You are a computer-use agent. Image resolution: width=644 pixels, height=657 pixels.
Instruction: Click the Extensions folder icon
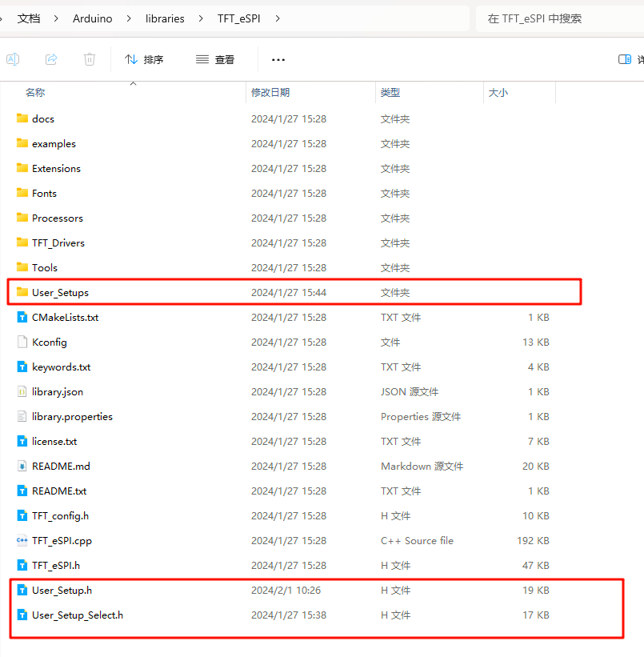point(22,168)
